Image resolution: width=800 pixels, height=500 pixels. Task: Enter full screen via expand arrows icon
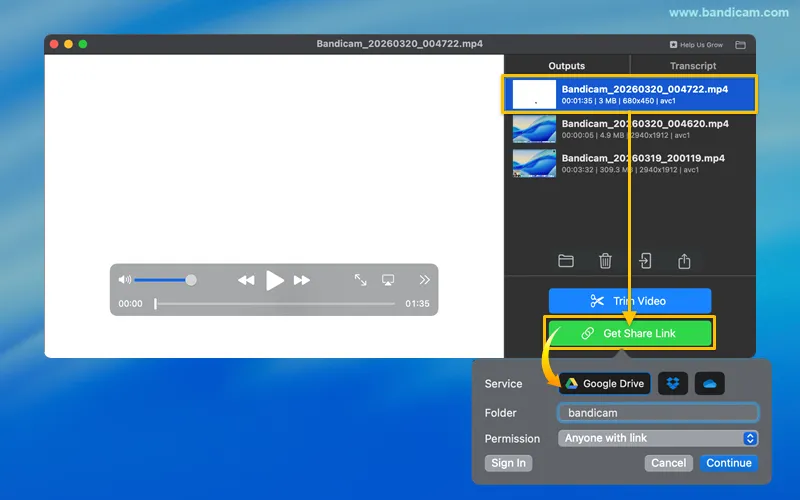361,280
